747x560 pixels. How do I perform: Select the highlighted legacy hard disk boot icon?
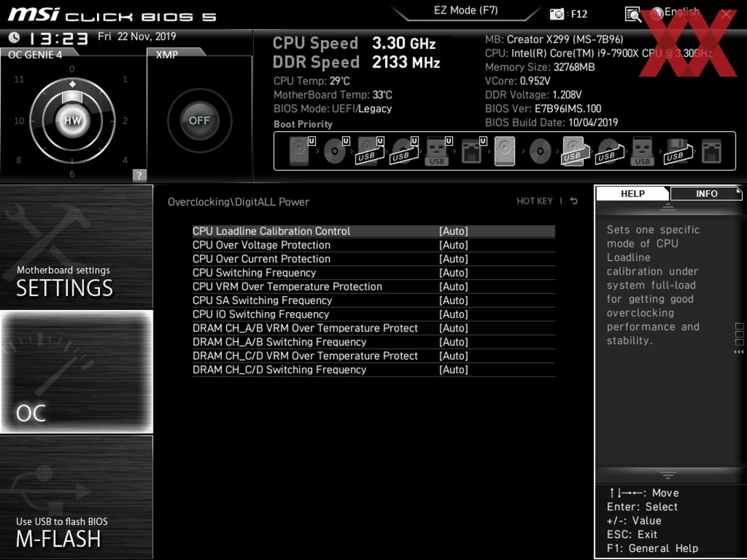[505, 151]
